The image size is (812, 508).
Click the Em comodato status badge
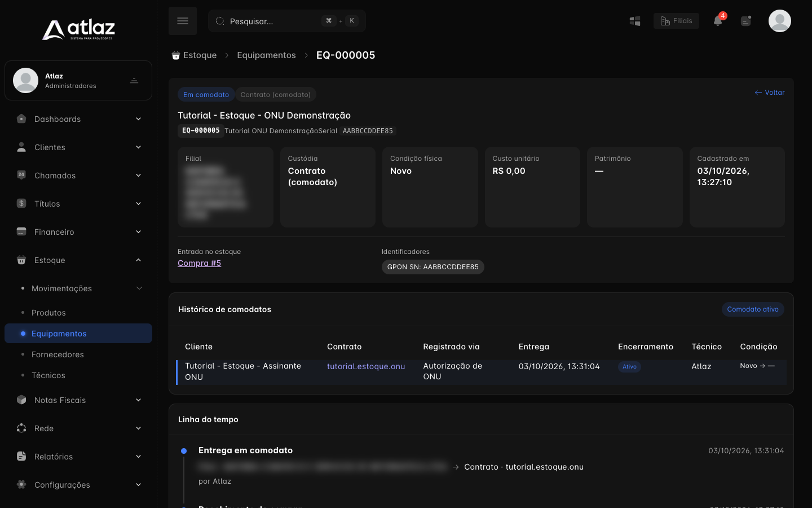click(x=206, y=95)
